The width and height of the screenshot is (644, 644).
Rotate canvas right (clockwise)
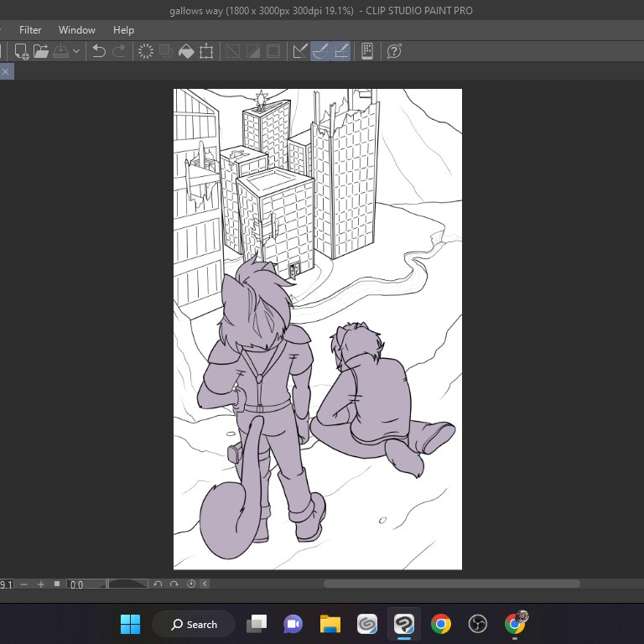(174, 584)
